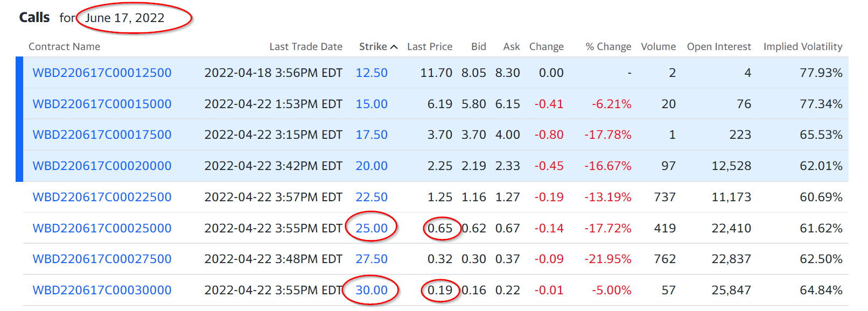
Task: Open contract WBD220617C00025000 link
Action: pos(102,228)
